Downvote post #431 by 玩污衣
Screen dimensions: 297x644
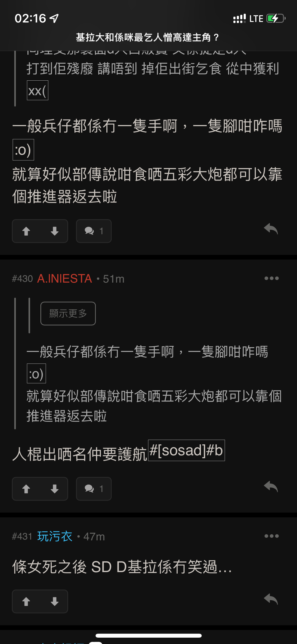[54, 601]
